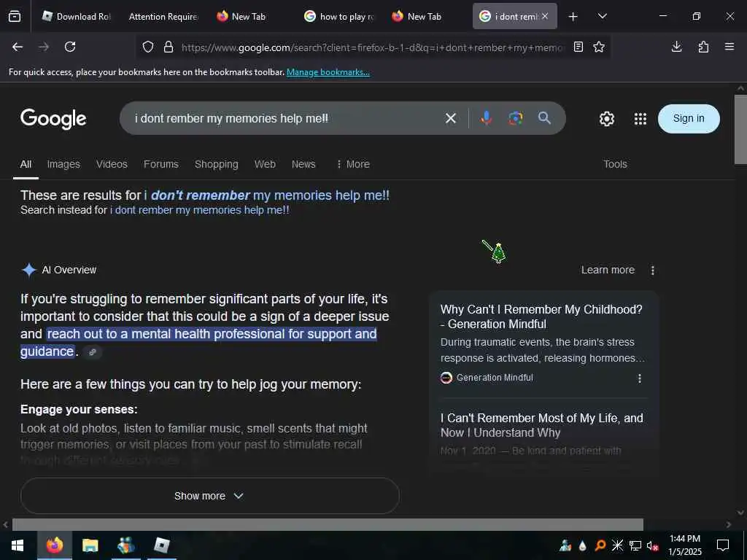
Task: Open Windows notification center icon
Action: coord(723,545)
